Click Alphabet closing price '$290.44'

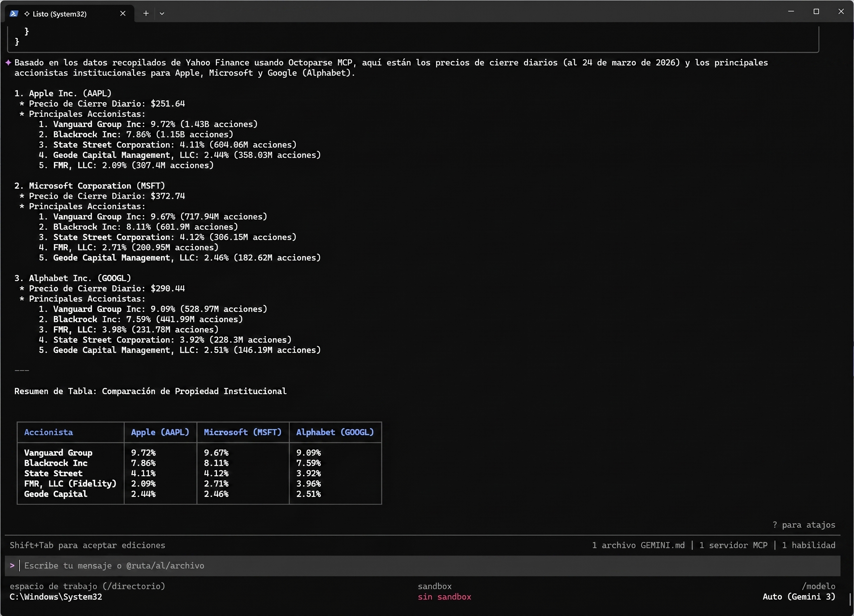pyautogui.click(x=167, y=288)
